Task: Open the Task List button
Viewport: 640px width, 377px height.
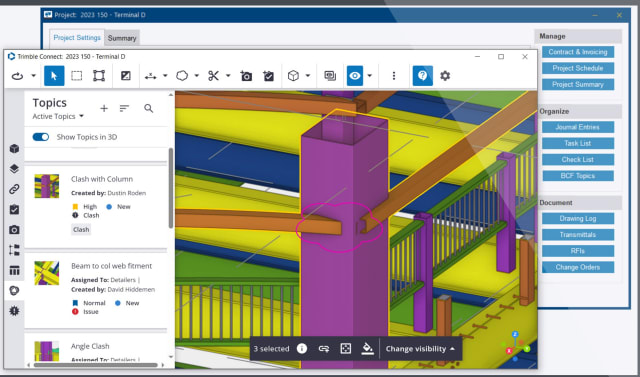Action: pyautogui.click(x=578, y=143)
